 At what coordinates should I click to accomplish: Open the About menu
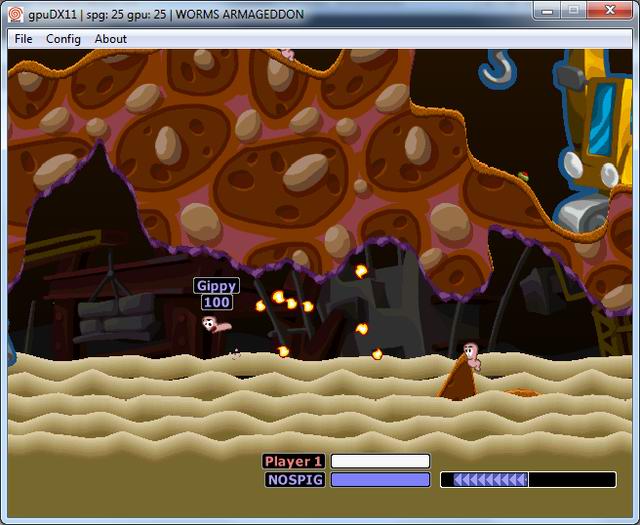click(x=110, y=39)
